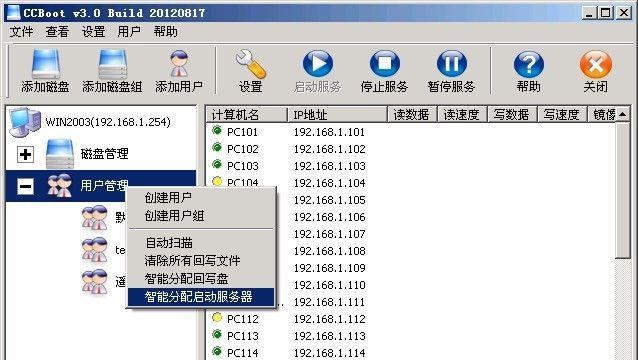Click the orange 关闭 toolbar icon

point(595,64)
